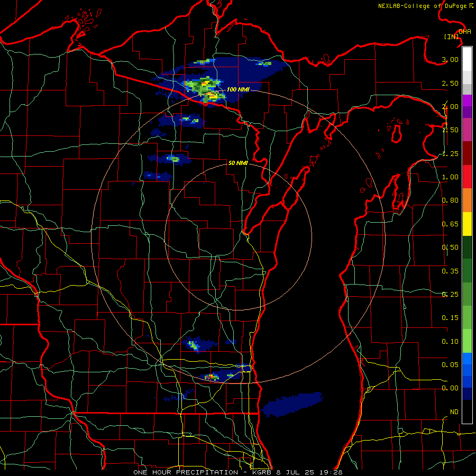Click the 50 NMI range ring label
Screen dimensions: 476x476
(x=238, y=163)
